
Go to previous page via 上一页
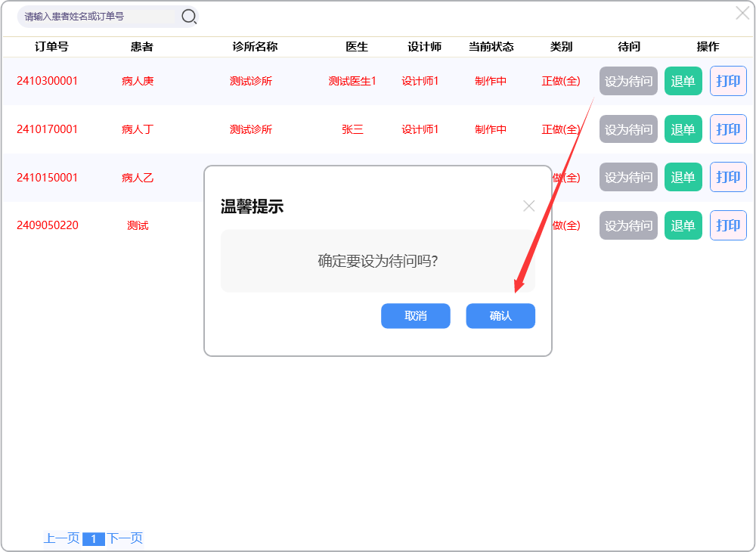[x=61, y=538]
